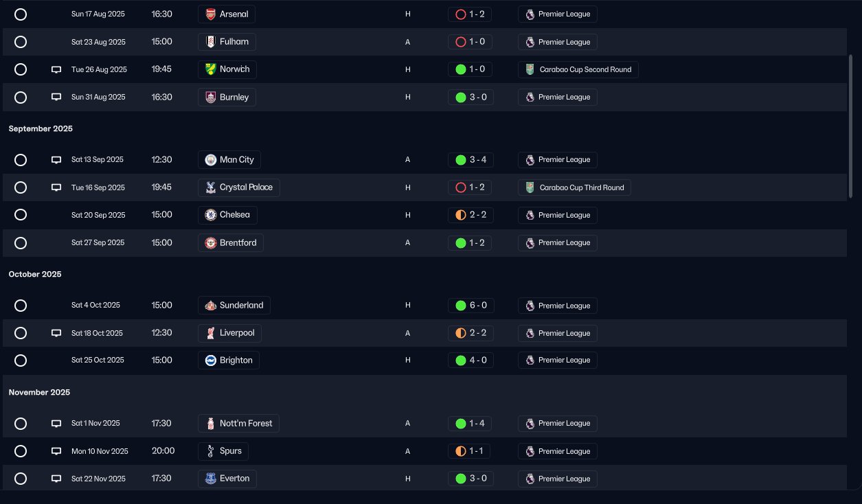Click the Sunderland club badge

pos(210,306)
